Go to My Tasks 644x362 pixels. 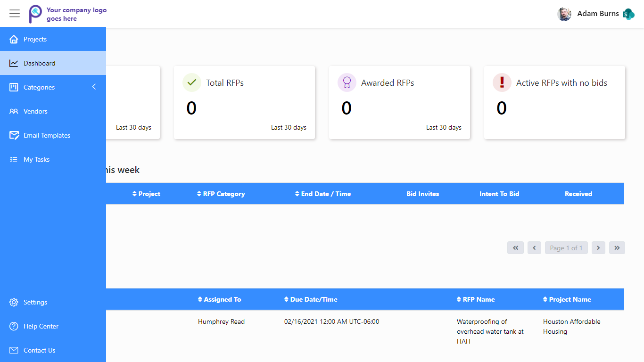tap(36, 159)
